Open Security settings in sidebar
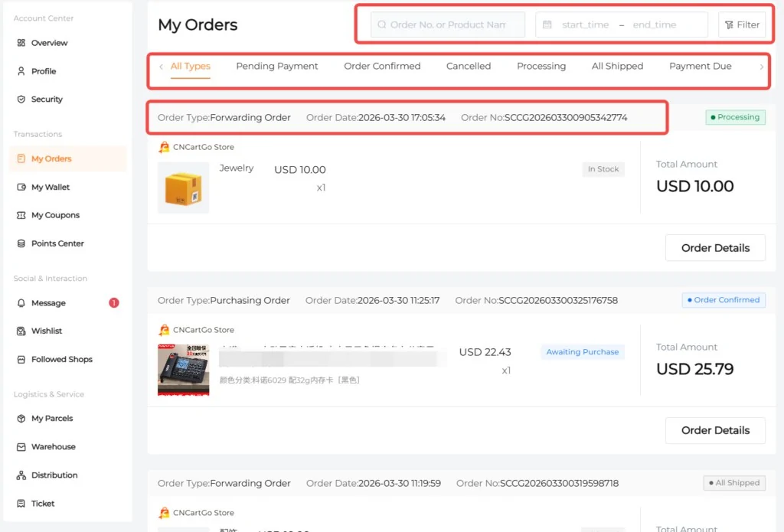The width and height of the screenshot is (784, 532). [x=47, y=99]
